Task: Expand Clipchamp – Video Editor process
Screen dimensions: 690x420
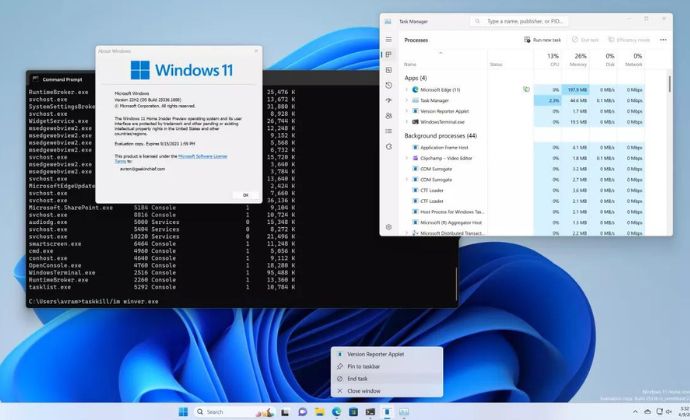Action: pyautogui.click(x=407, y=158)
